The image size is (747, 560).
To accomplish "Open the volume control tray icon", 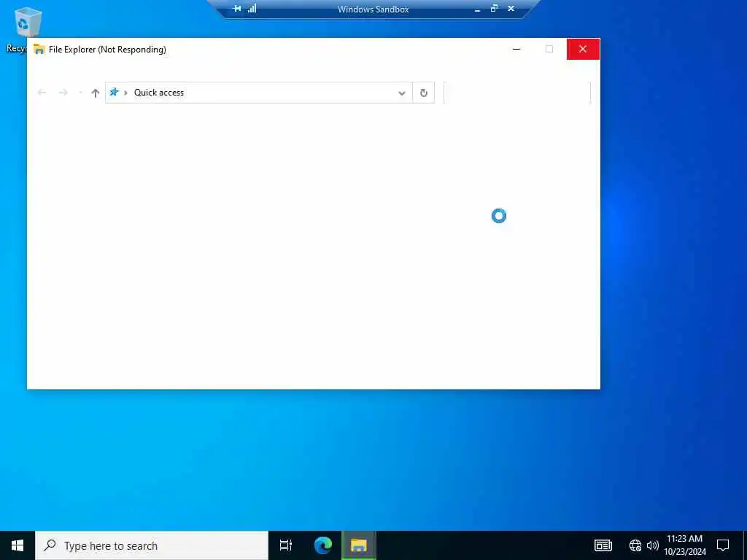I will pos(652,545).
